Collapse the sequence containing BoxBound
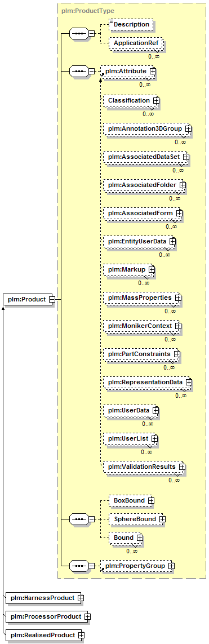Image resolution: width=209 pixels, height=644 pixels. (x=91, y=519)
